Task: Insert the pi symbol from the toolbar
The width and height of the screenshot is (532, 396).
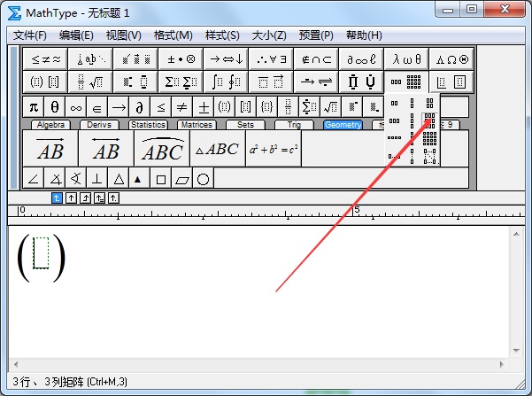Action: (34, 107)
